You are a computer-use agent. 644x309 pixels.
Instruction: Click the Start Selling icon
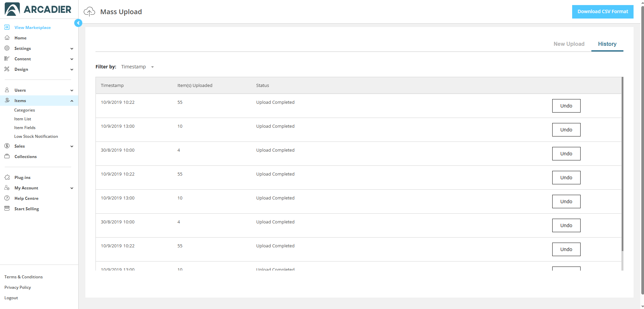point(7,209)
